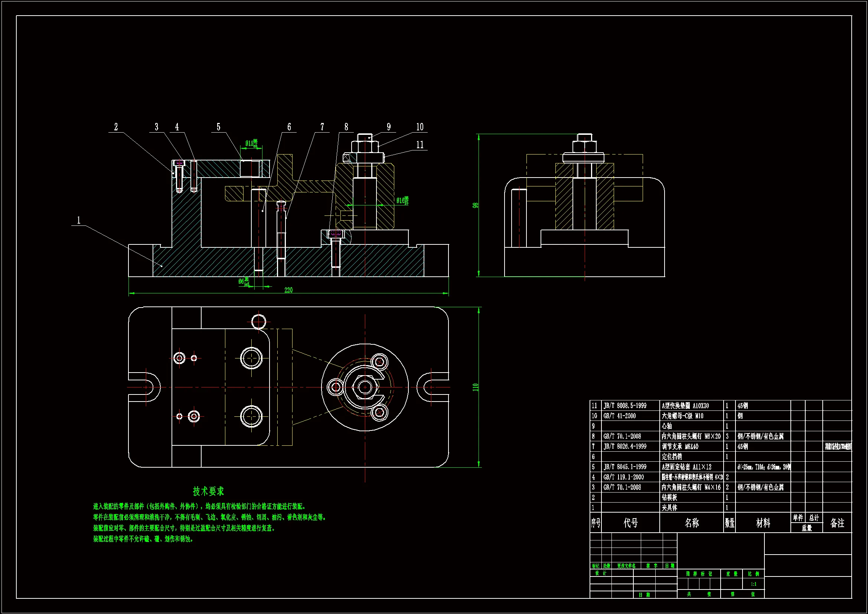Click the 心轴 name cell in table

pyautogui.click(x=667, y=426)
